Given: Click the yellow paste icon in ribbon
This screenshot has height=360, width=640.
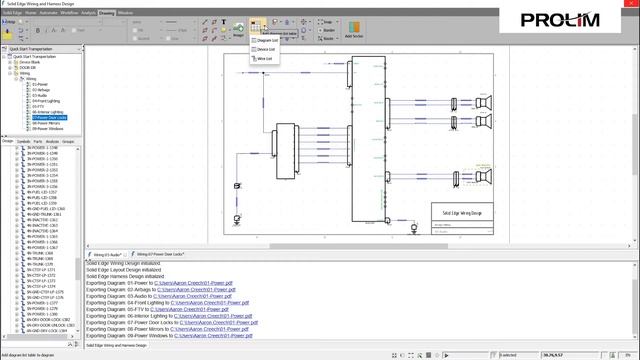Looking at the screenshot, I should 7,33.
